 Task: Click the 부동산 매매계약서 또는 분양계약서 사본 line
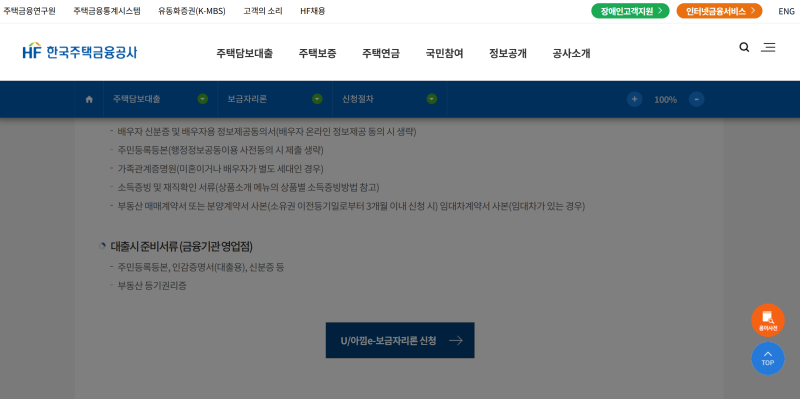tap(351, 206)
